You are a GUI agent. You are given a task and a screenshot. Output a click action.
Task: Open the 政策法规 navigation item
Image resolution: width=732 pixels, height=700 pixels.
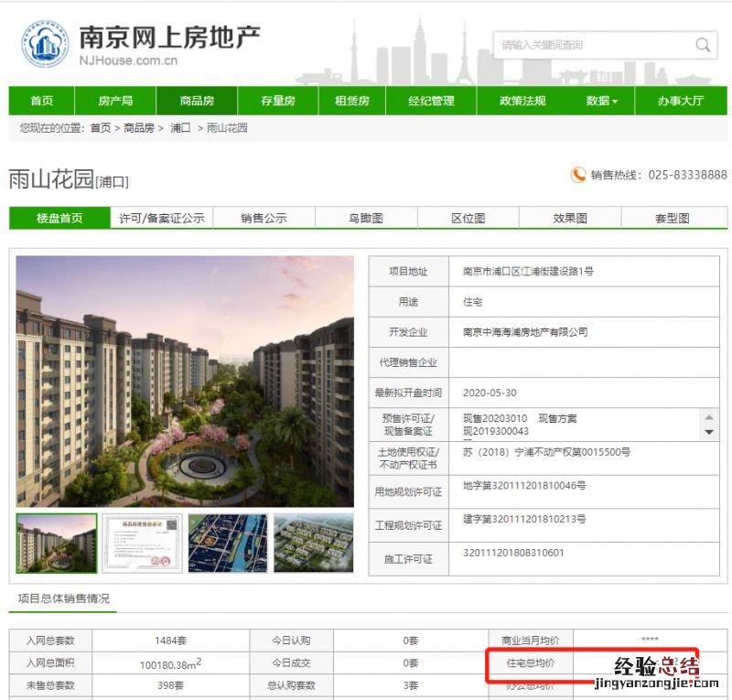[x=522, y=101]
